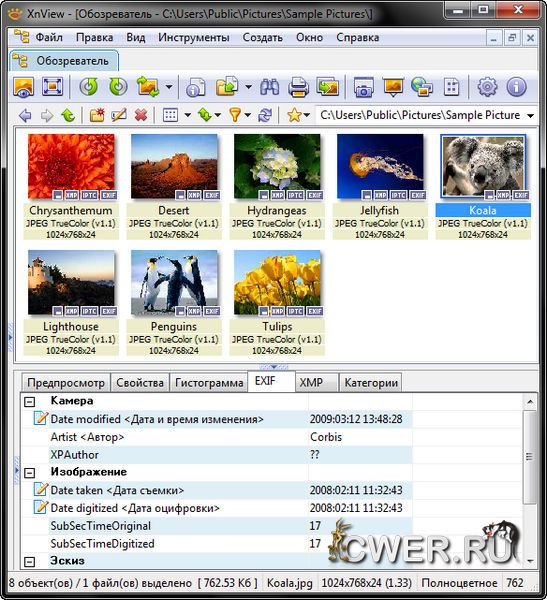This screenshot has height=600, width=547.
Task: Select the Jellyfish thumbnail
Action: click(380, 166)
